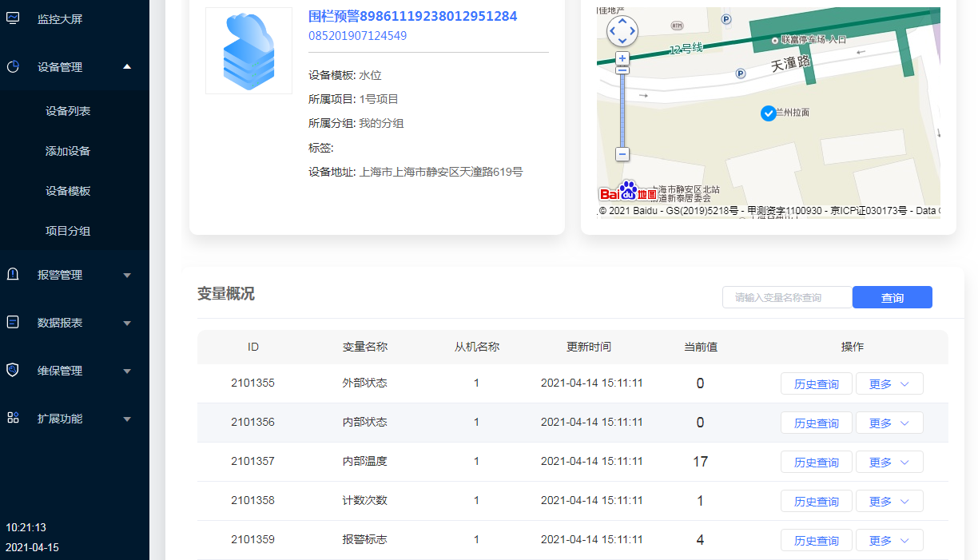The height and width of the screenshot is (560, 978).
Task: Click the monitoring screen (监控大屏) icon
Action: point(13,18)
